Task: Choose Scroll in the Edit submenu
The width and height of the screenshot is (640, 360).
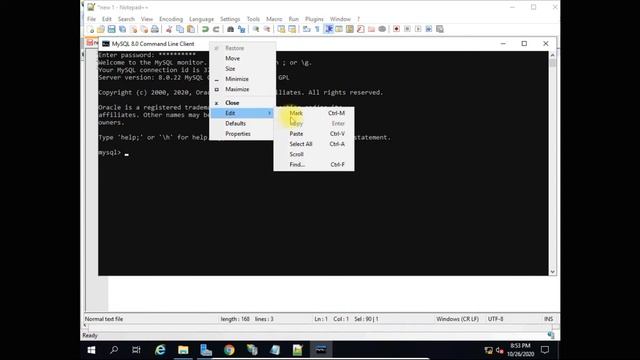Action: point(314,154)
